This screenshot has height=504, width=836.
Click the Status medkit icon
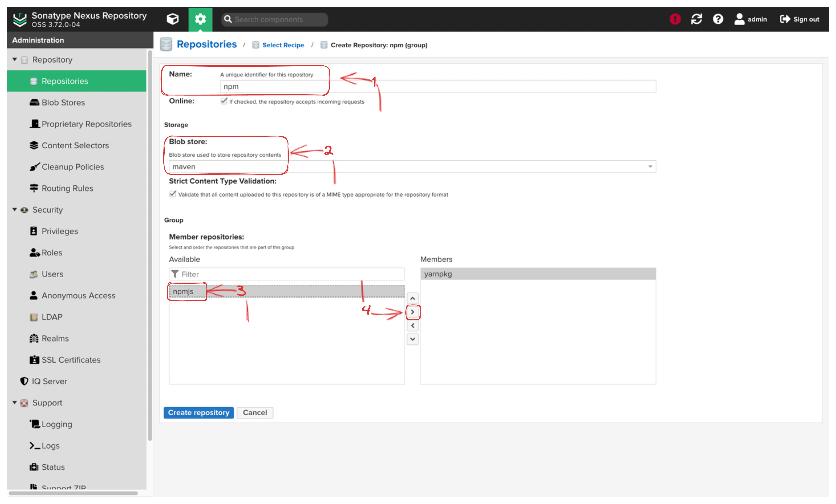34,467
